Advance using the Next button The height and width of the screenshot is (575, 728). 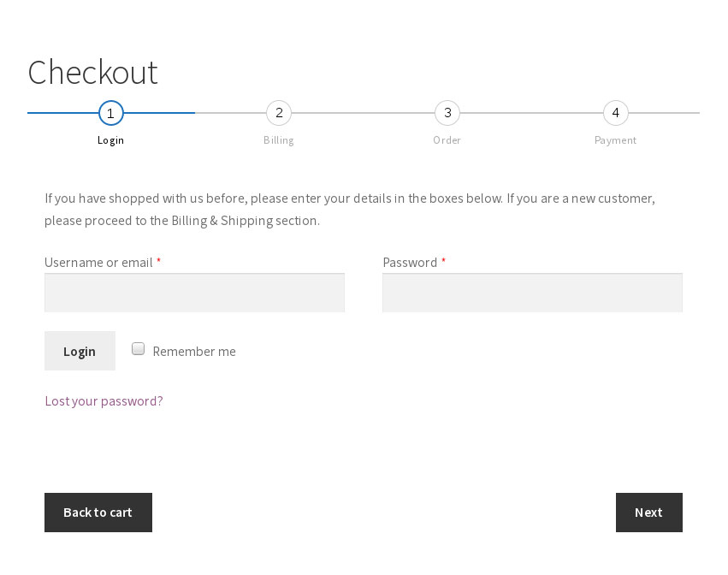coord(648,512)
